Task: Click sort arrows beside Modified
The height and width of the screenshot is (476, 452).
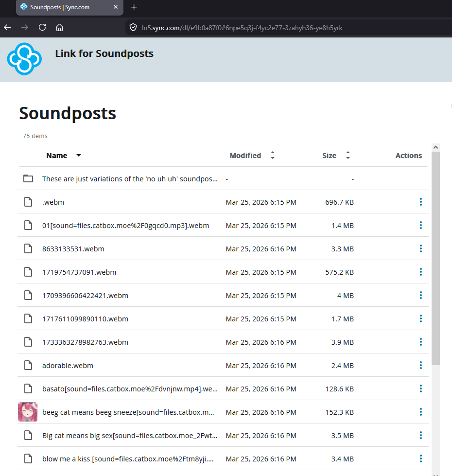Action: point(272,155)
